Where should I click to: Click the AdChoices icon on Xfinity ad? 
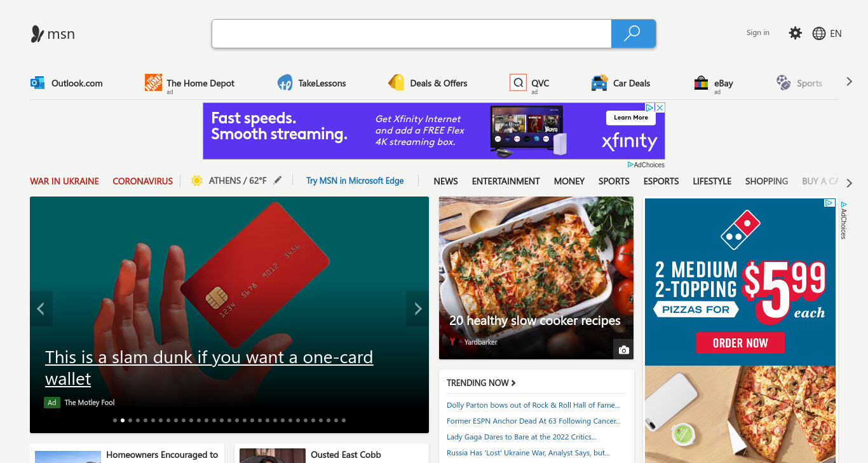(x=651, y=107)
